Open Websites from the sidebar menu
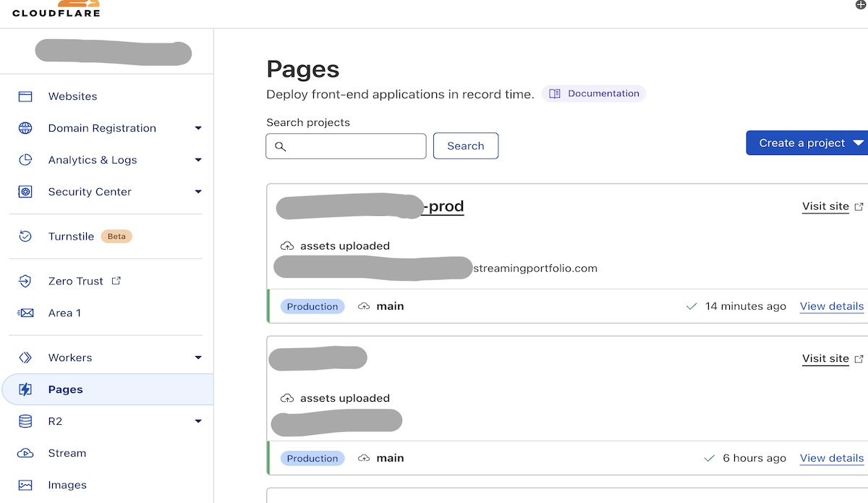This screenshot has width=868, height=503. pyautogui.click(x=72, y=96)
